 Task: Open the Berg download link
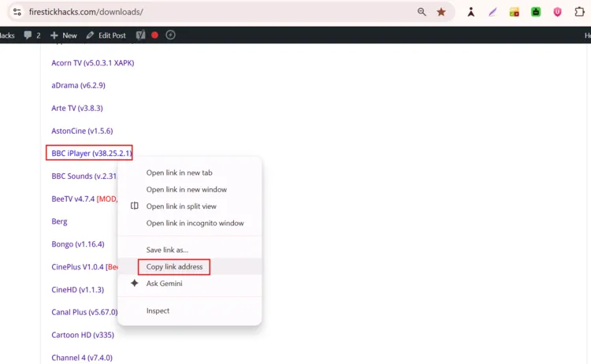click(x=59, y=221)
